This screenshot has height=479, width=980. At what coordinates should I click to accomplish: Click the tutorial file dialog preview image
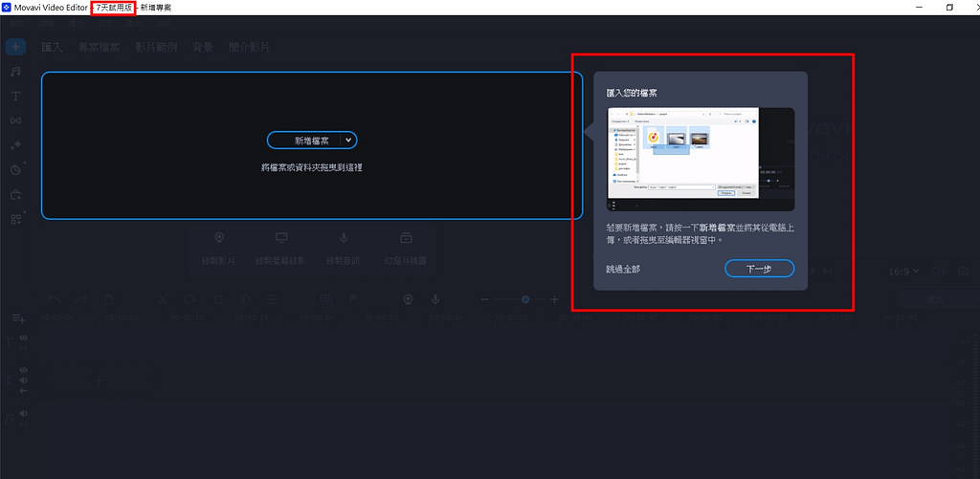(x=701, y=160)
